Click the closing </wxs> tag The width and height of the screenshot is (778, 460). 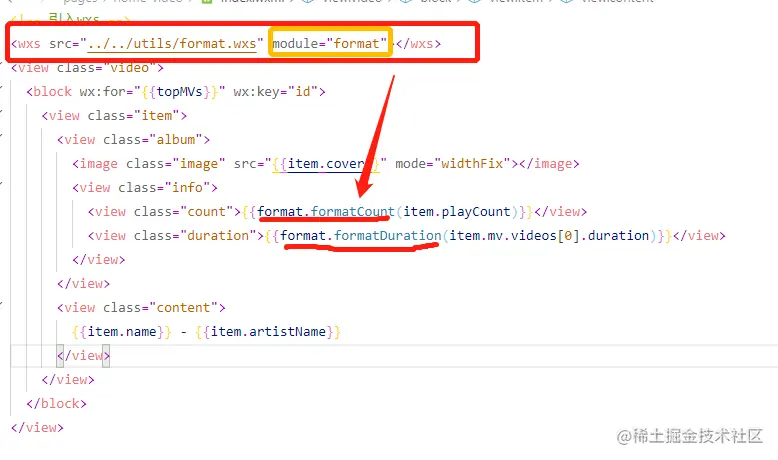click(x=418, y=44)
